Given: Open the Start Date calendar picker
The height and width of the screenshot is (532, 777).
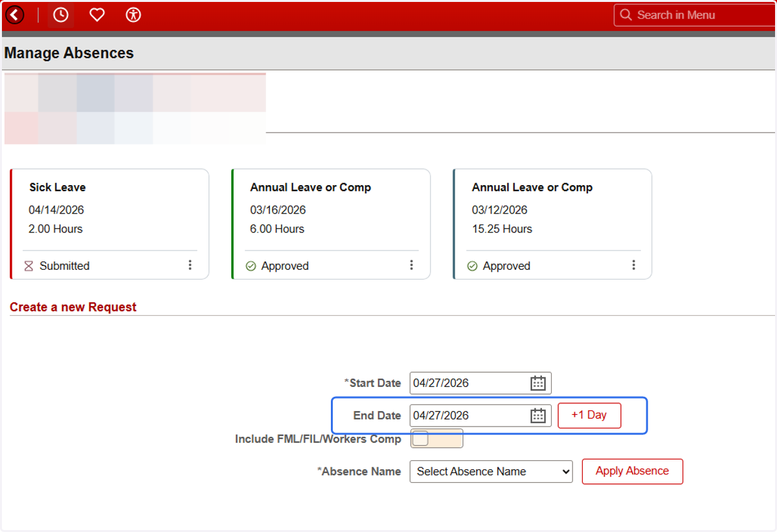Looking at the screenshot, I should 538,383.
